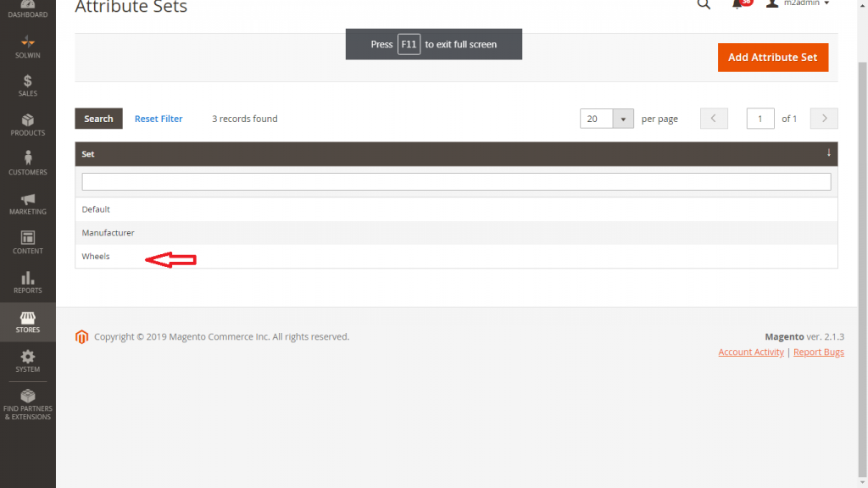Click the notifications bell icon
This screenshot has height=488, width=868.
[x=738, y=4]
